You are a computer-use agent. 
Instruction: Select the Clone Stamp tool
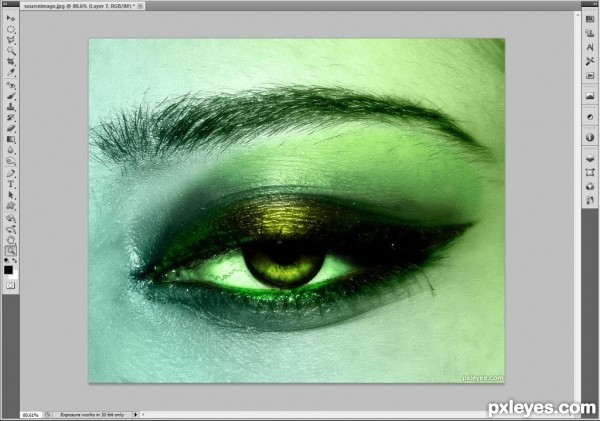click(x=11, y=106)
